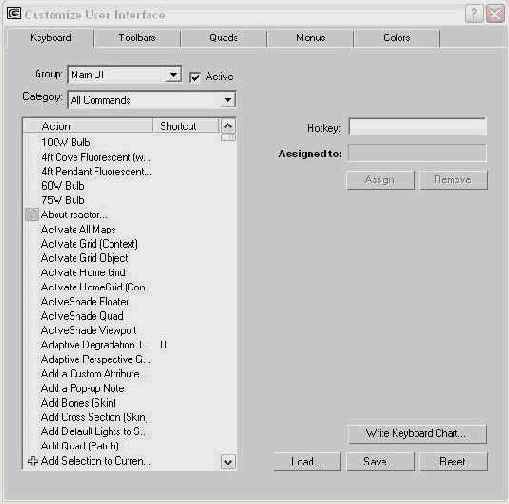This screenshot has height=504, width=509.
Task: Click the Remove button
Action: tap(453, 180)
